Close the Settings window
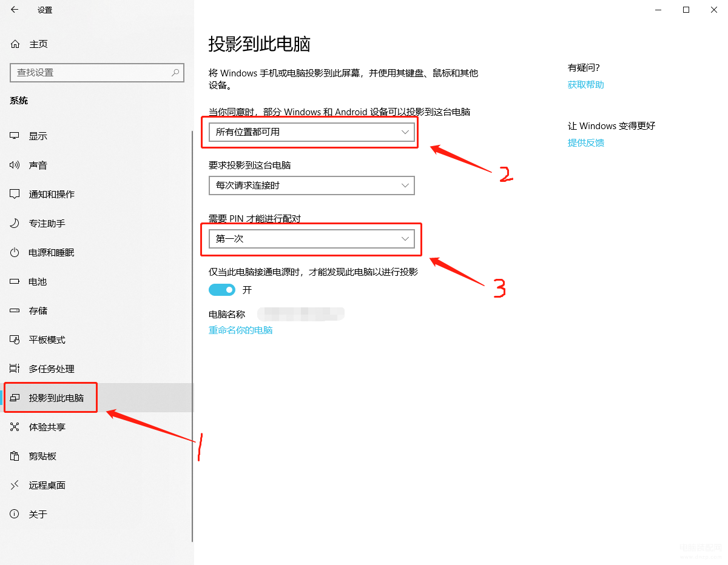Image resolution: width=728 pixels, height=565 pixels. click(x=714, y=10)
